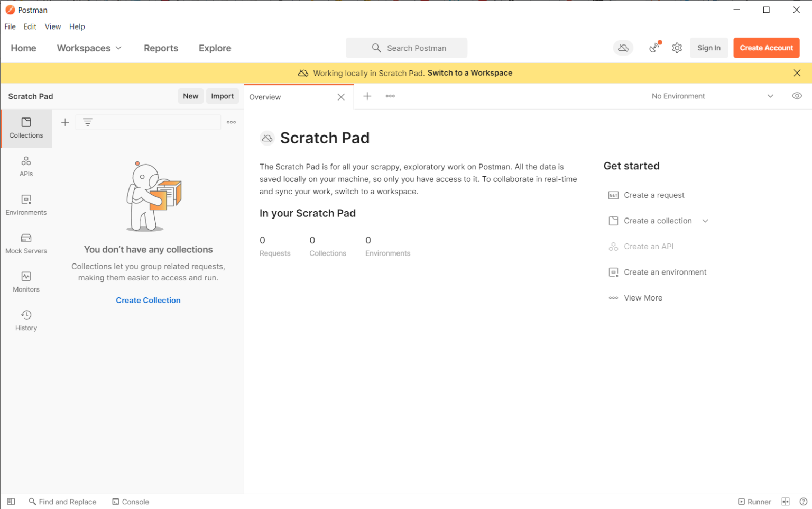Open the View menu
Screen dimensions: 812x509
[52, 26]
